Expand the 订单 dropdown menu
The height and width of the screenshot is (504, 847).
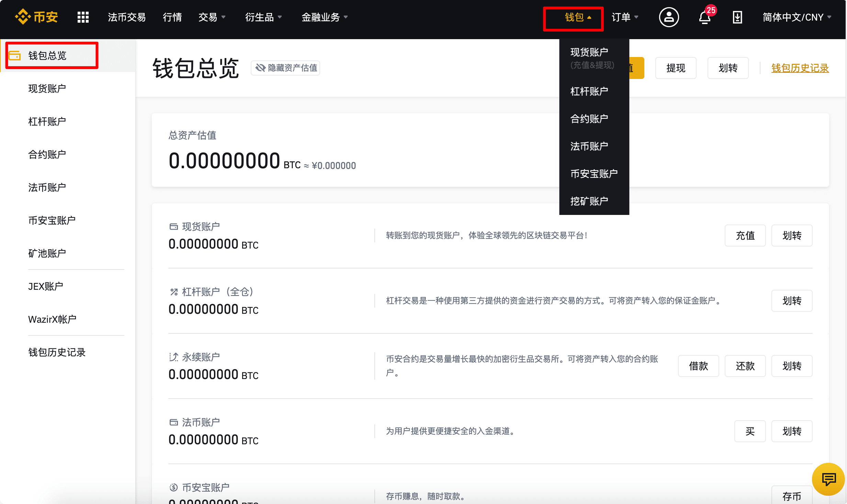coord(625,17)
